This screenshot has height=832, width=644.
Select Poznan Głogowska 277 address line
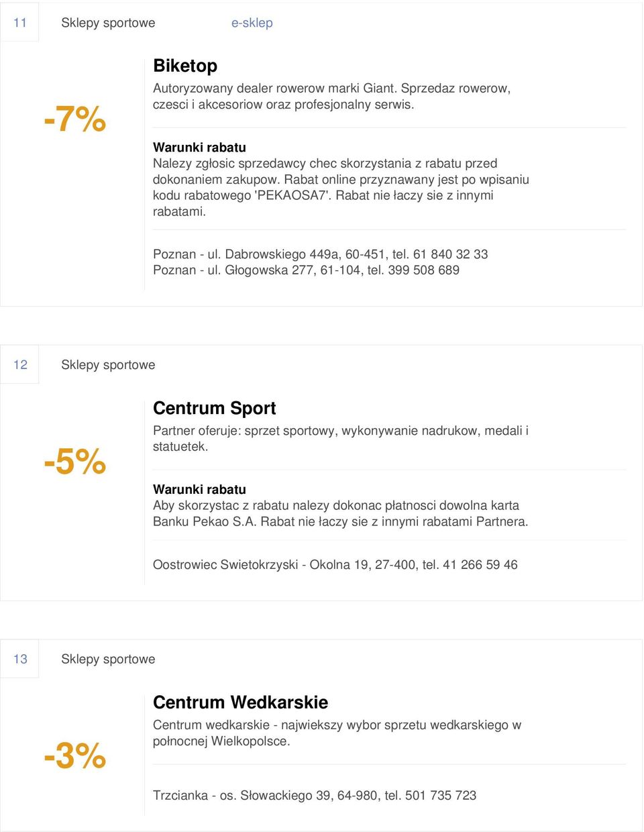(x=306, y=270)
